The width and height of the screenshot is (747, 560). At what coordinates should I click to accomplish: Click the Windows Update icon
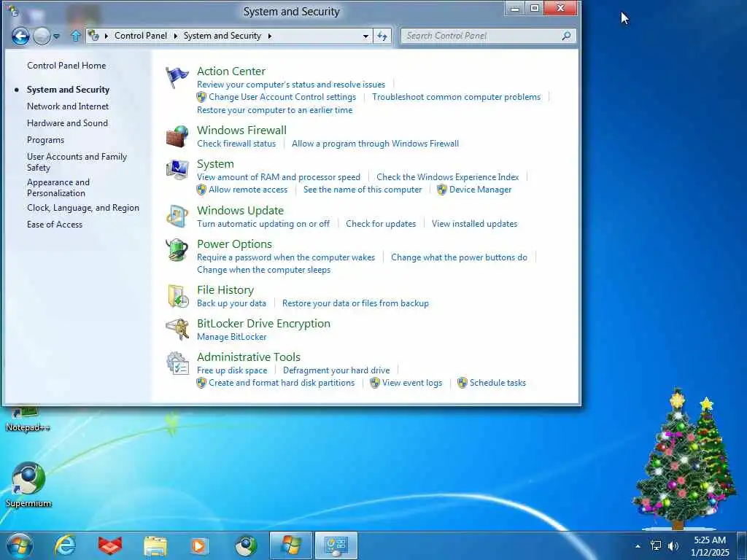[x=177, y=217]
